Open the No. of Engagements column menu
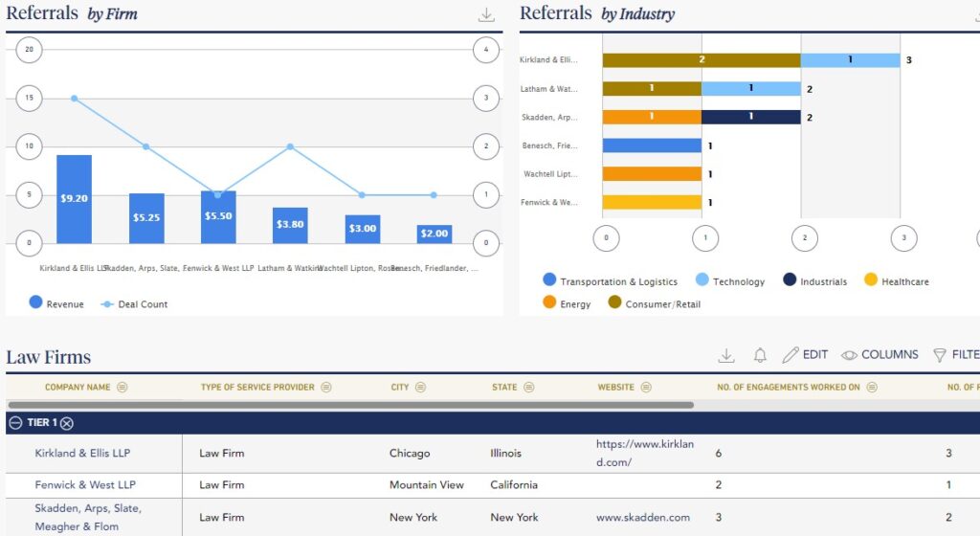The width and height of the screenshot is (980, 536). [x=872, y=388]
